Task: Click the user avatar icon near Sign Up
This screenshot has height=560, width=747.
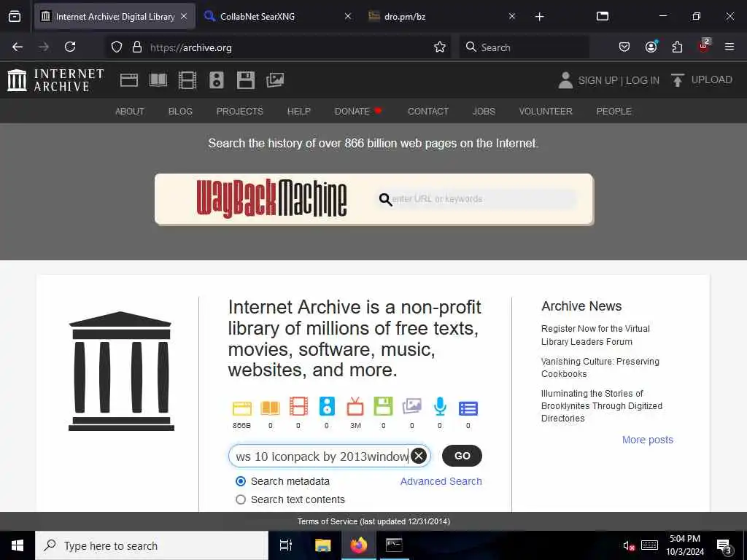Action: 565,80
